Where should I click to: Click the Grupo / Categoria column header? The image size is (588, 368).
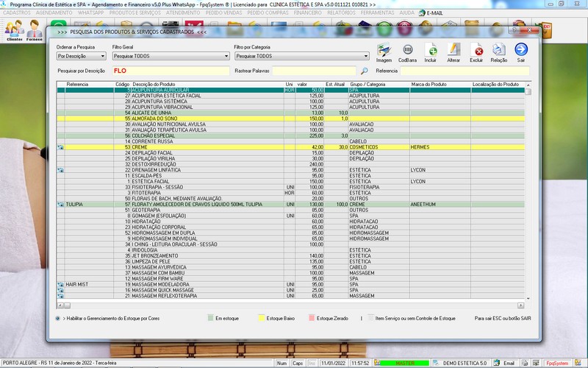pyautogui.click(x=367, y=85)
